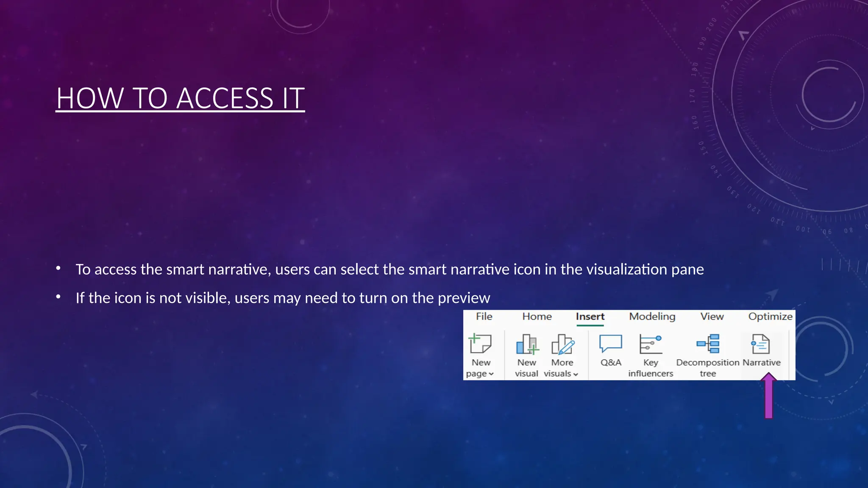
Task: Go to the Modeling tab
Action: (652, 317)
